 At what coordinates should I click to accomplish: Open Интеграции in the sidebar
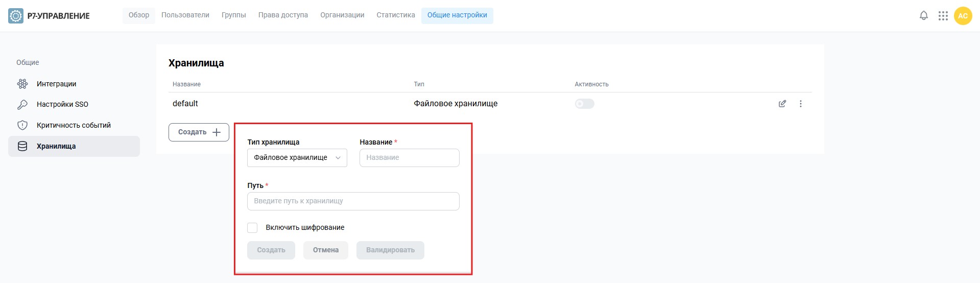[x=74, y=84]
